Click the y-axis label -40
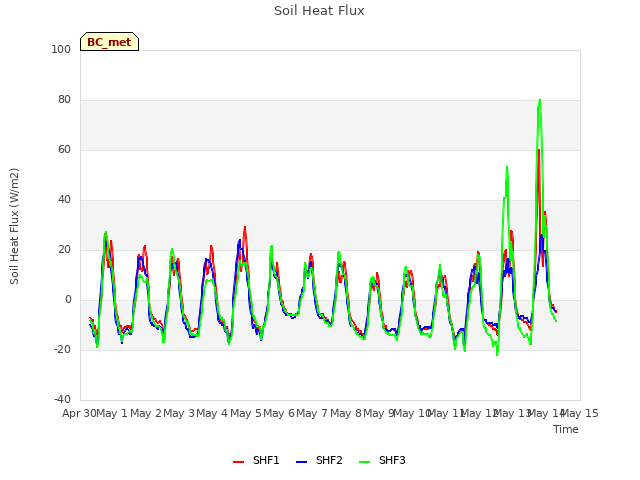Viewport: 640px width, 480px height. coord(62,400)
